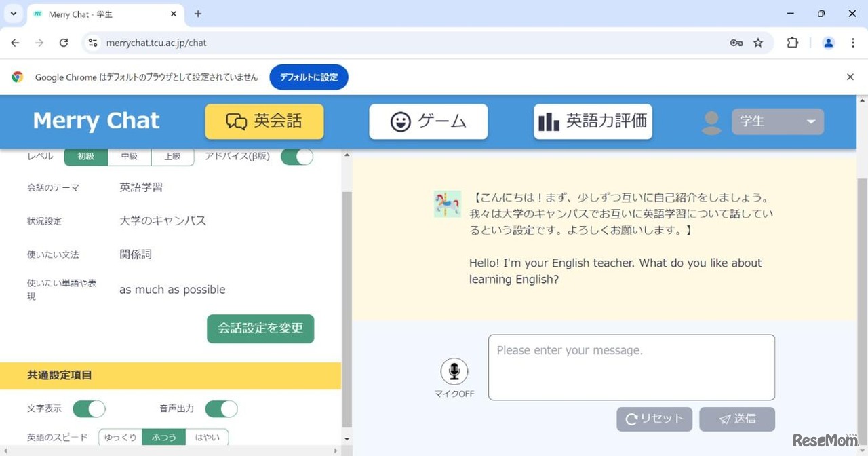868x456 pixels.
Task: Click left panel scrollbar down arrow
Action: click(x=346, y=440)
